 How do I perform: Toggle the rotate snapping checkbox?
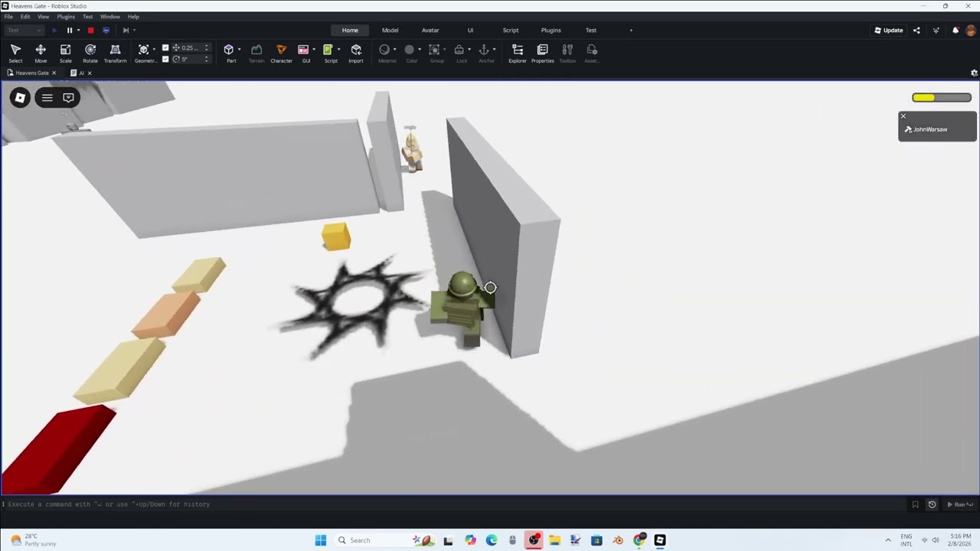tap(165, 59)
